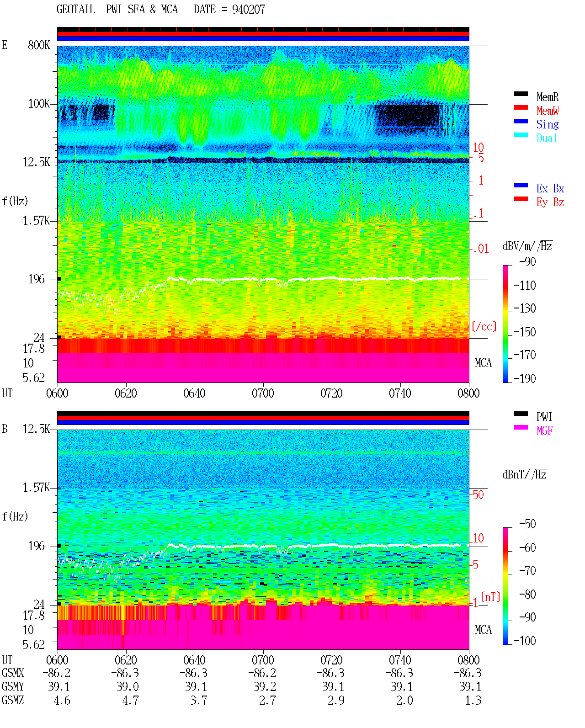This screenshot has width=585, height=728.
Task: Click the cyan Dual legend swatch
Action: [521, 135]
